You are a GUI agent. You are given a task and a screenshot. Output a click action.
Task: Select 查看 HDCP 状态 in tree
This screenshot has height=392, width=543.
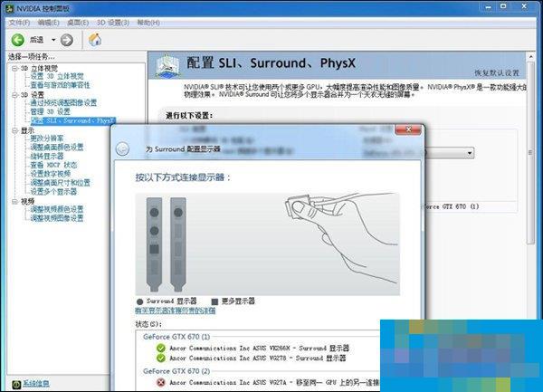coord(53,165)
